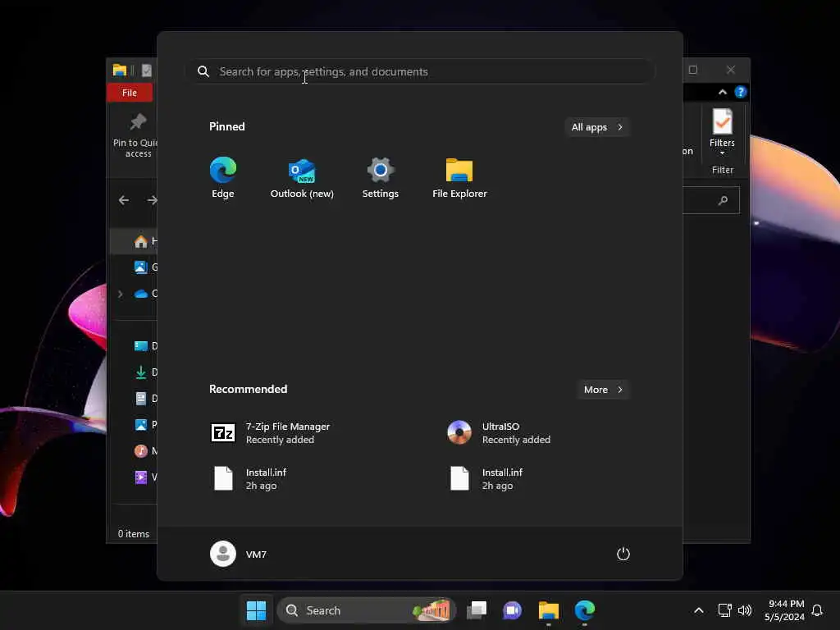Open pinned File Explorer in Start menu

[x=459, y=177]
